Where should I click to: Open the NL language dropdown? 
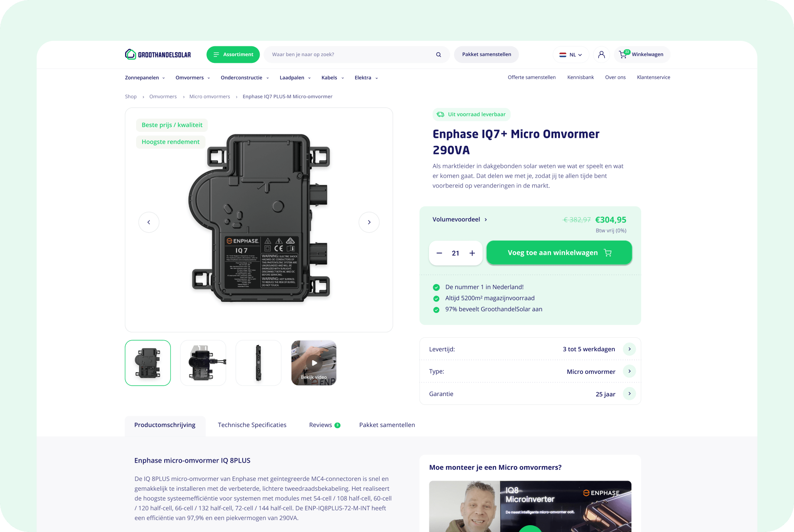point(571,54)
